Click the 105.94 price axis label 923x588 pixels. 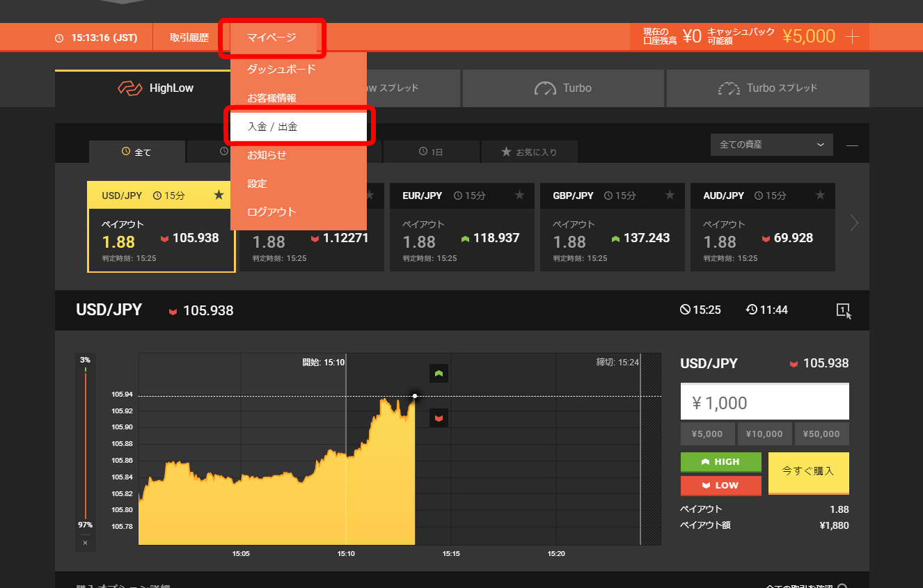122,395
